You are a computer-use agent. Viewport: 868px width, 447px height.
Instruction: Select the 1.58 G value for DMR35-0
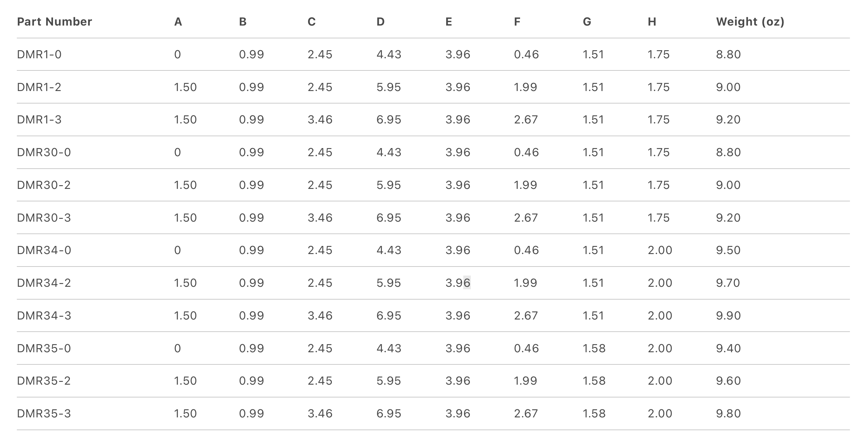[x=594, y=348]
